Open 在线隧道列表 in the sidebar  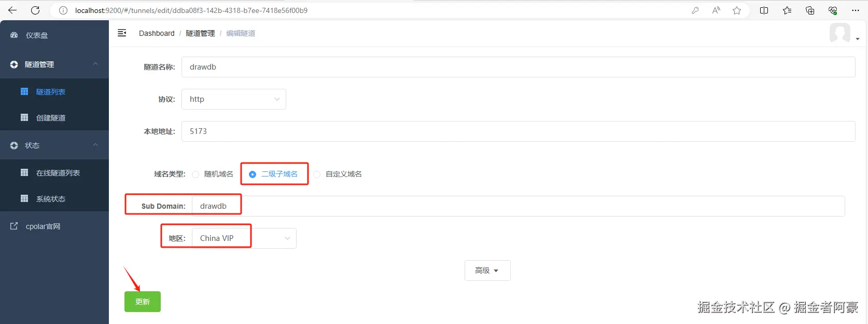pos(58,173)
